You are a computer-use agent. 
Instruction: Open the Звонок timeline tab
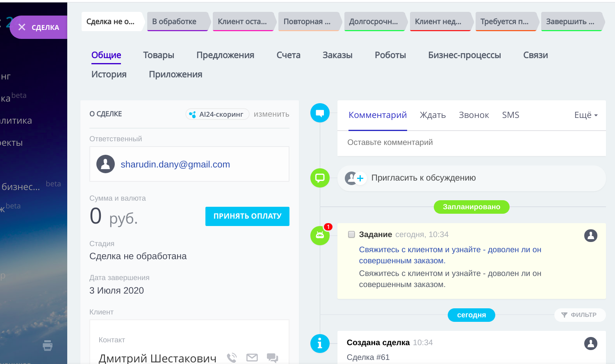474,115
